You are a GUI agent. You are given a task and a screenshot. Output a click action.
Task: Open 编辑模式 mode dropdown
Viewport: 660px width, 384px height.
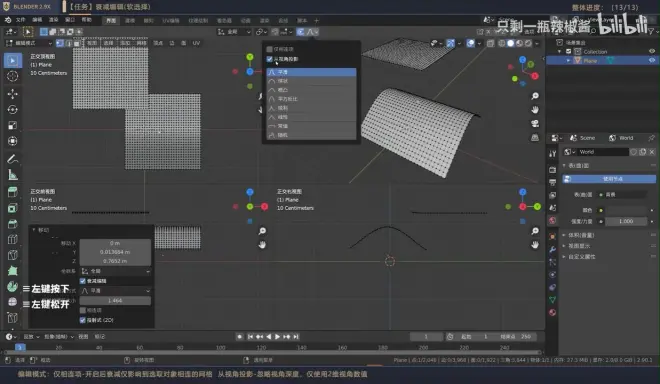(x=29, y=43)
